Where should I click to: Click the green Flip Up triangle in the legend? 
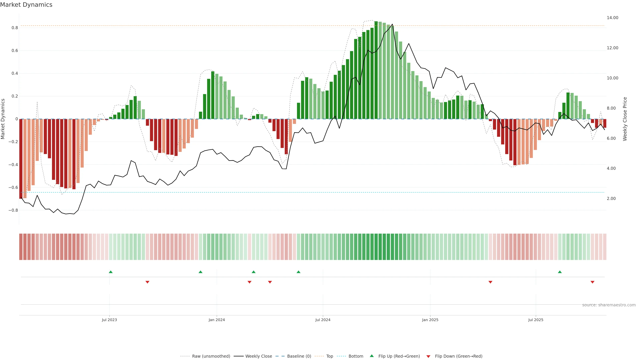coord(372,356)
